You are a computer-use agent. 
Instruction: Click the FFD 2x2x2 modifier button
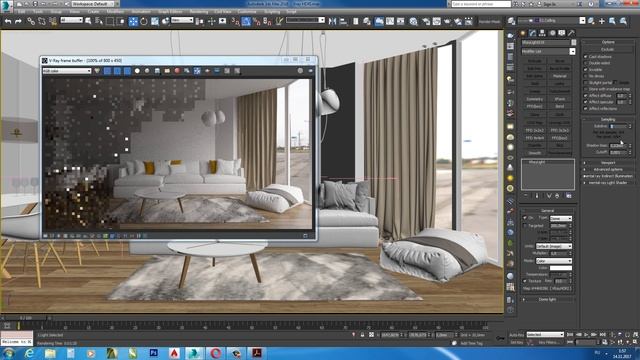[x=534, y=131]
